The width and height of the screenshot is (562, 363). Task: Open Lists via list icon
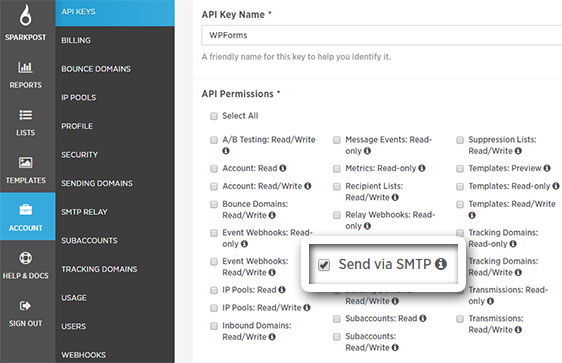pyautogui.click(x=25, y=115)
